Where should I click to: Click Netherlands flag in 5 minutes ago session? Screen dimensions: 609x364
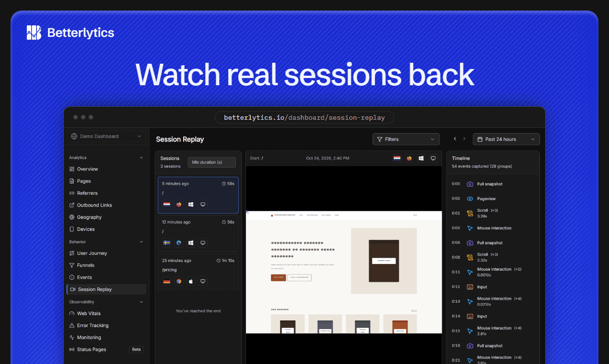coord(167,205)
